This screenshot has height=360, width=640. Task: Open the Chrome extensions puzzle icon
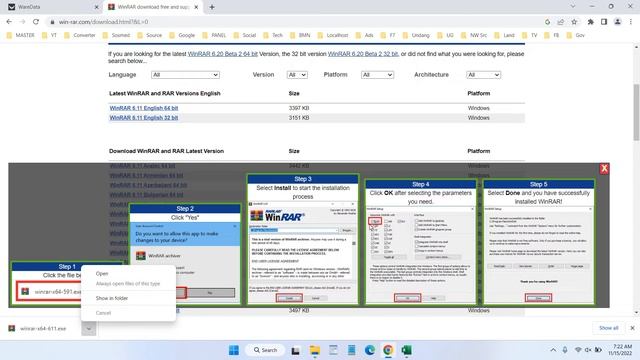591,22
